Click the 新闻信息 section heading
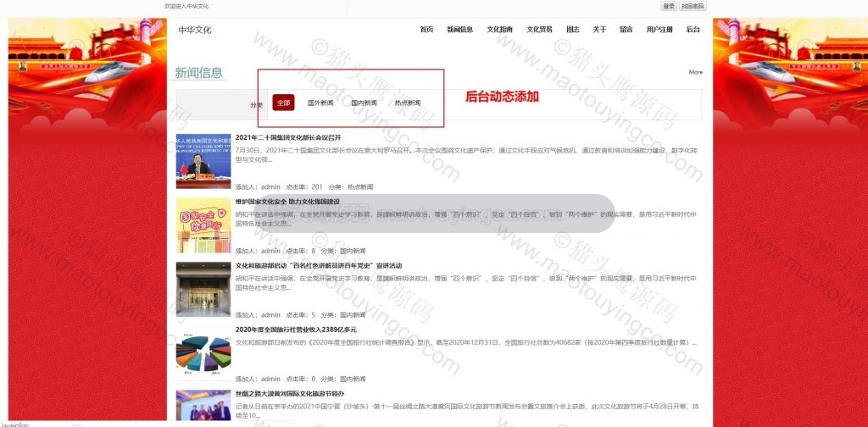The image size is (868, 427). (198, 73)
